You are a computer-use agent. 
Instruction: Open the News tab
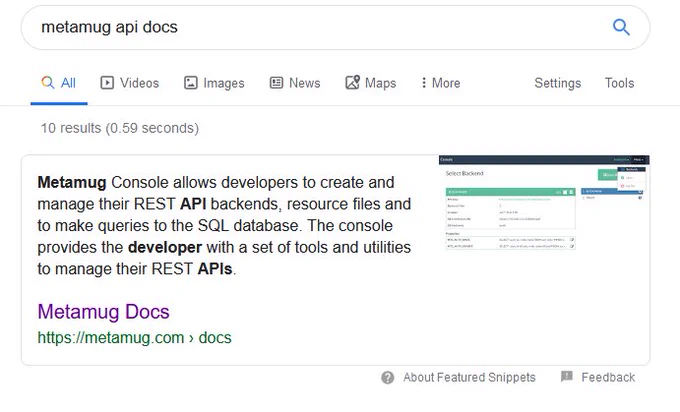pyautogui.click(x=295, y=83)
